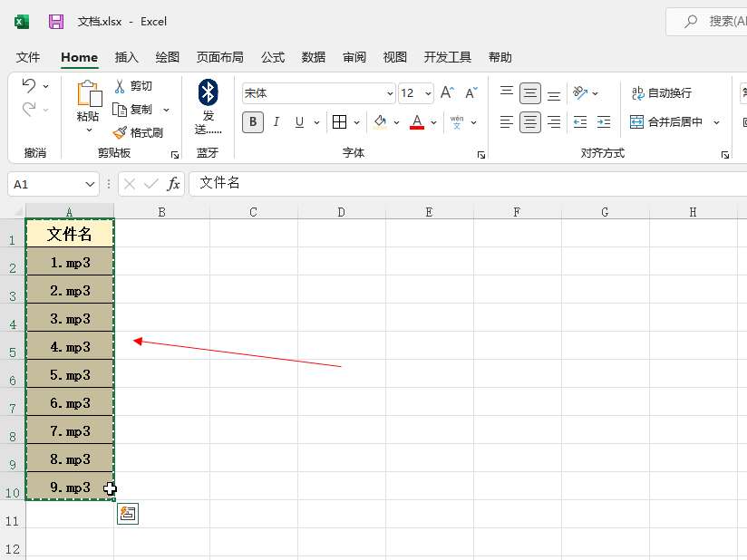Viewport: 747px width, 560px height.
Task: Expand the font color dropdown arrow
Action: pyautogui.click(x=433, y=122)
